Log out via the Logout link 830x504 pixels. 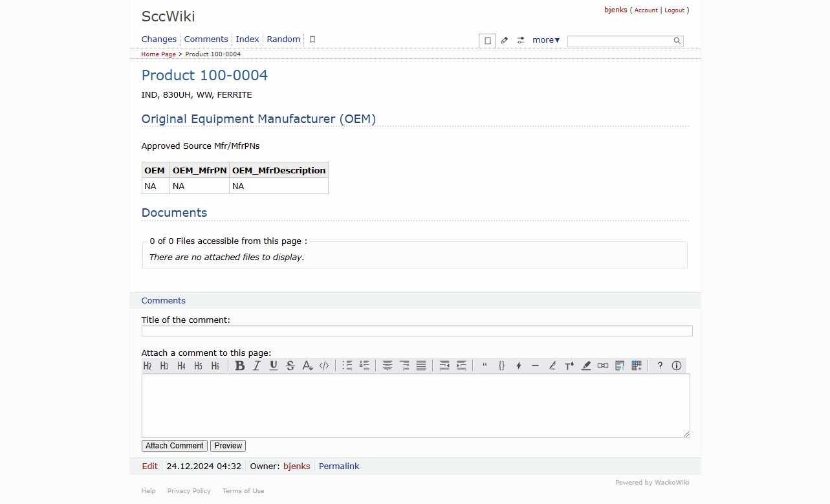[674, 10]
